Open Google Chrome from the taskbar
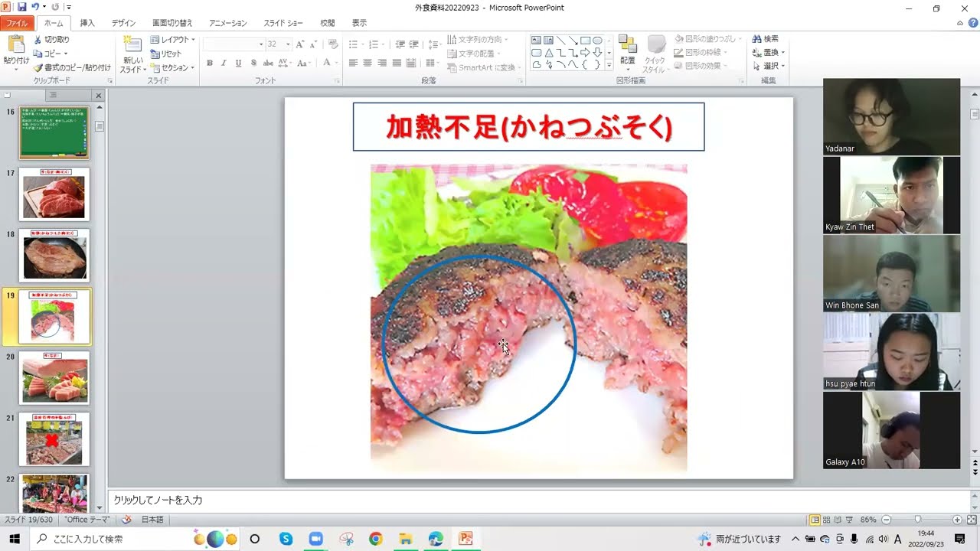The height and width of the screenshot is (551, 980). (x=375, y=539)
